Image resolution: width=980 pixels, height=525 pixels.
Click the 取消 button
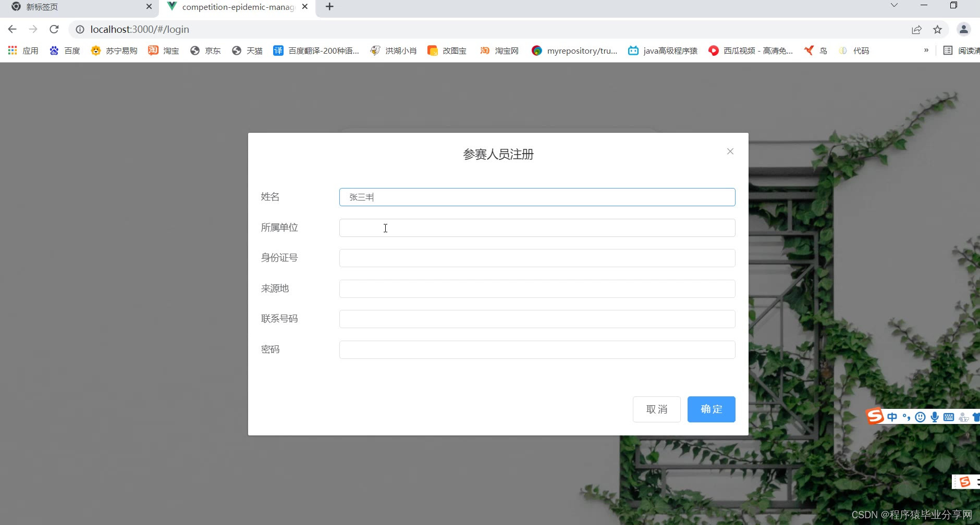pyautogui.click(x=656, y=409)
